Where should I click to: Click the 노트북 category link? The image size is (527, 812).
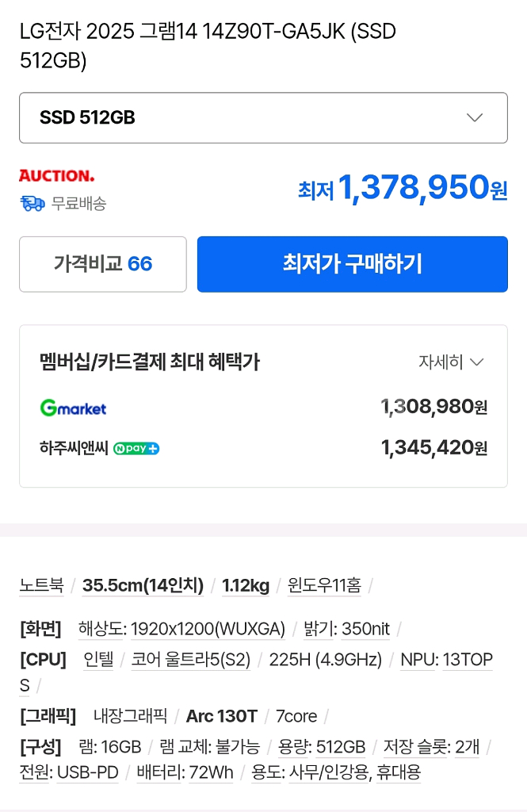(41, 586)
